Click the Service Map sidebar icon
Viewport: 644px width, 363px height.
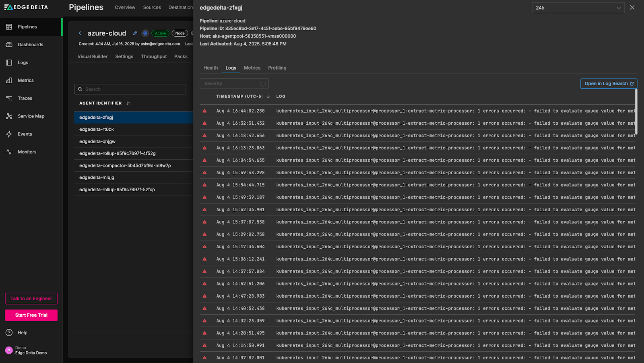[x=9, y=116]
